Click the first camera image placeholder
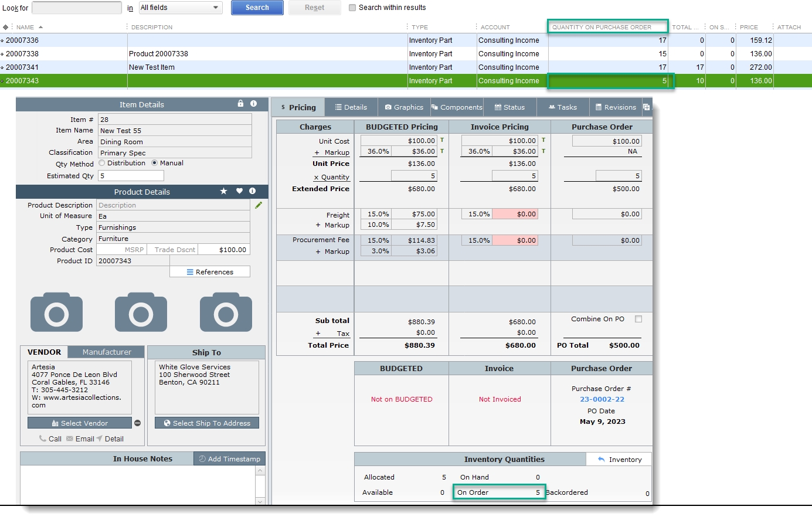 point(56,312)
